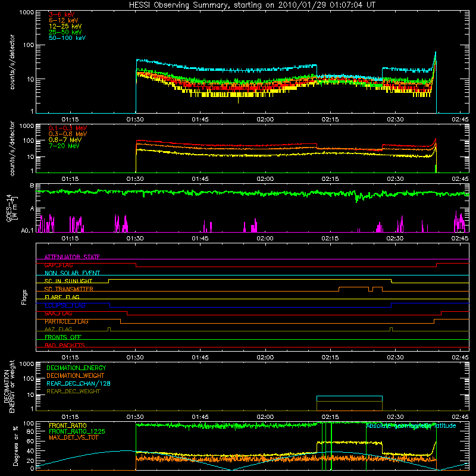Click the Absolute geomagnetic latitude label
Screen dimensions: 476x476
[411, 426]
